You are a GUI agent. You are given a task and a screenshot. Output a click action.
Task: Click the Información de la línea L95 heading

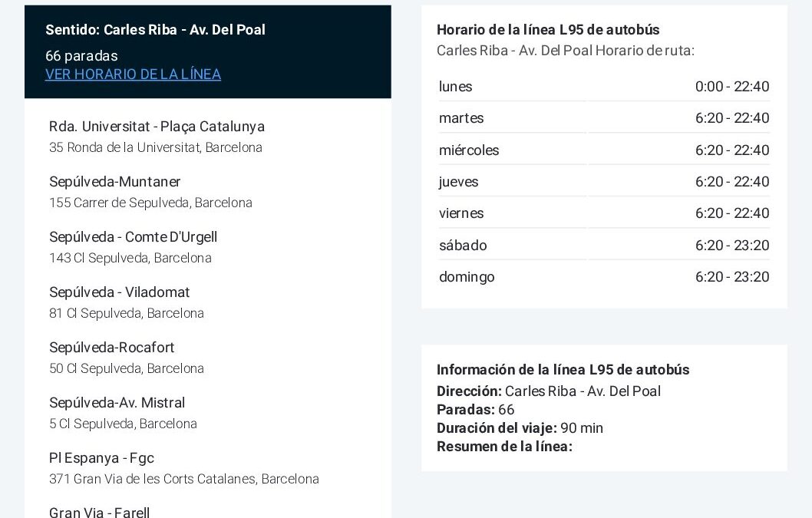(563, 370)
